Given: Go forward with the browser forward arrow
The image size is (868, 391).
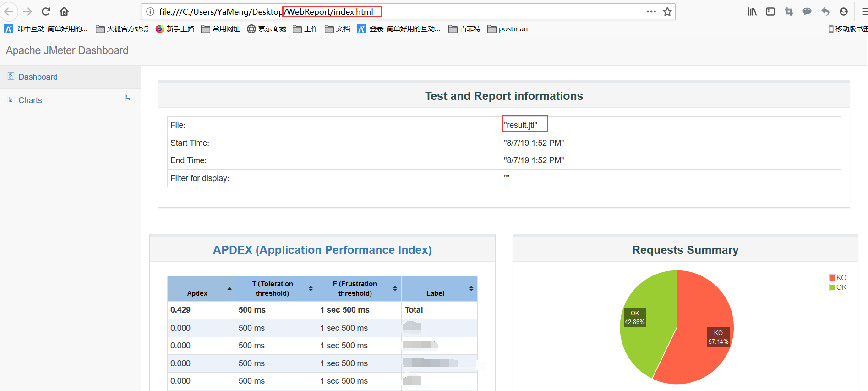Looking at the screenshot, I should (27, 11).
